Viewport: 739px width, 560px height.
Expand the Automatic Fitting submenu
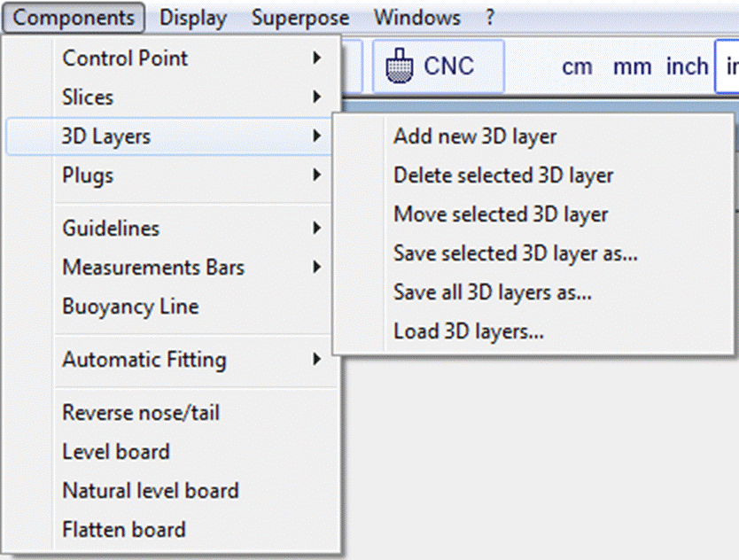(x=144, y=360)
